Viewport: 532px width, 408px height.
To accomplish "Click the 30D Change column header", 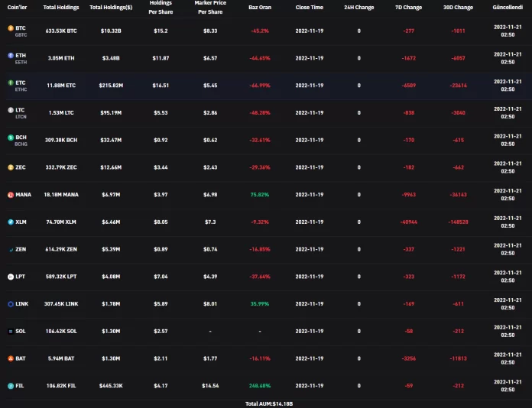I will 458,7.
